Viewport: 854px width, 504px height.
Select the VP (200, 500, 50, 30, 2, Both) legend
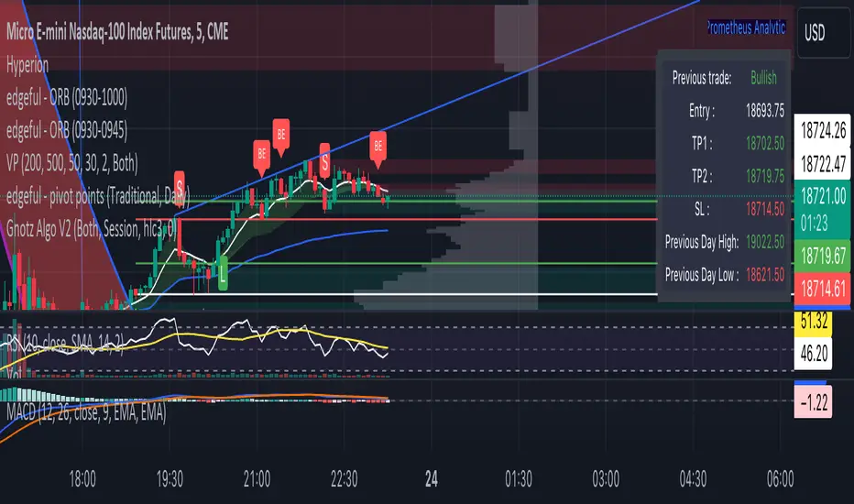pyautogui.click(x=71, y=163)
